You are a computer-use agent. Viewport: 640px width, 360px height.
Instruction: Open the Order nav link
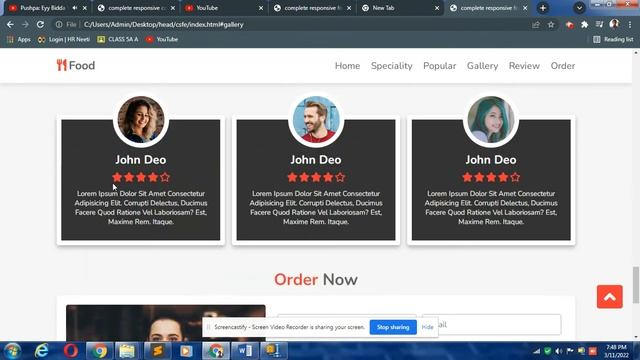562,66
